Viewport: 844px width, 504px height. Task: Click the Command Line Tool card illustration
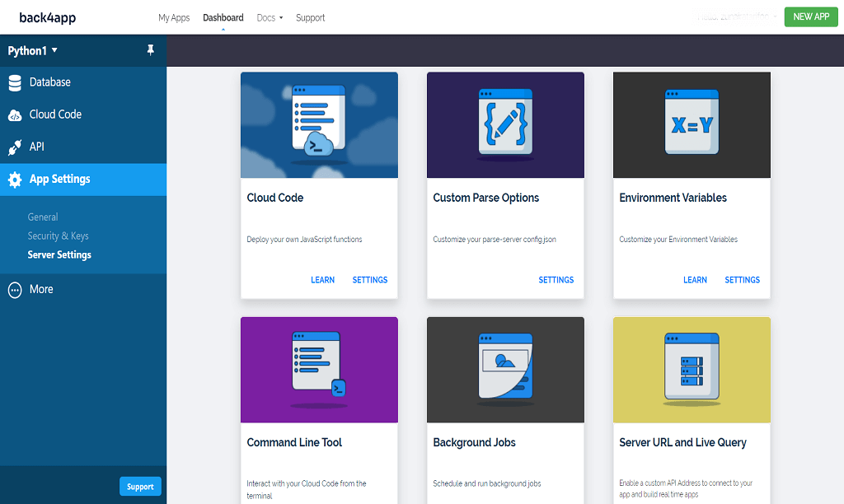(x=319, y=370)
